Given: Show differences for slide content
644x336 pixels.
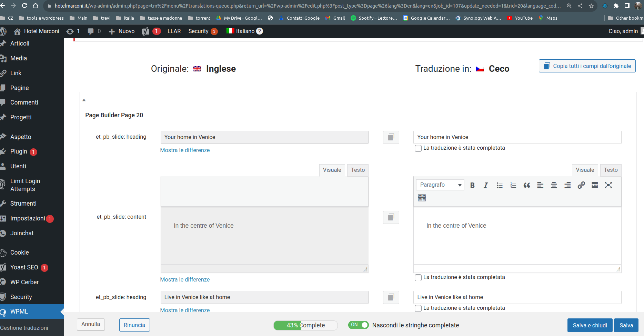Looking at the screenshot, I should click(x=185, y=279).
